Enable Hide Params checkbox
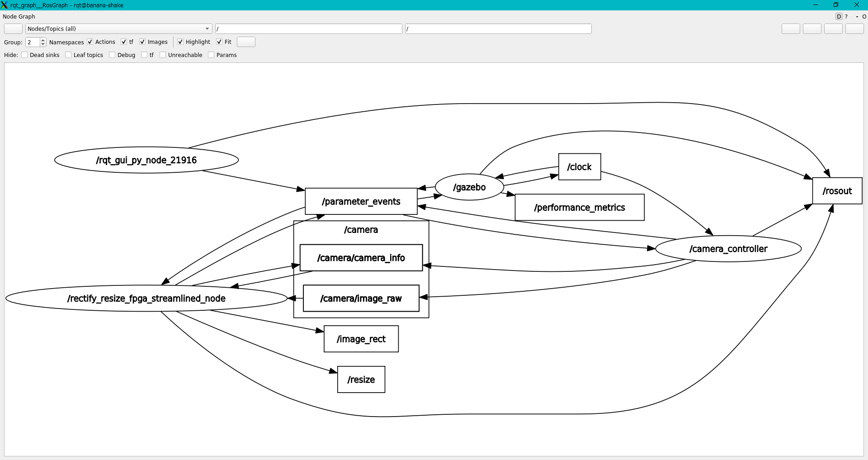Screen dimensions: 868x460 pos(211,55)
